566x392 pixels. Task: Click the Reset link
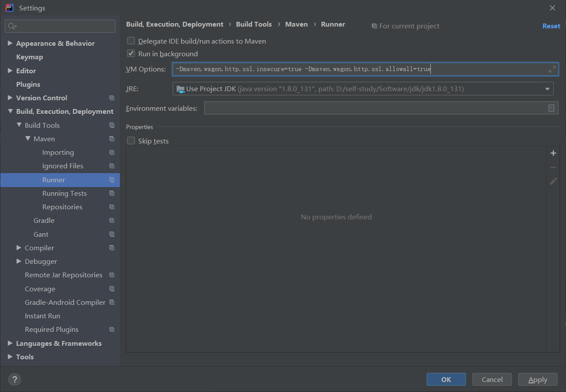551,26
